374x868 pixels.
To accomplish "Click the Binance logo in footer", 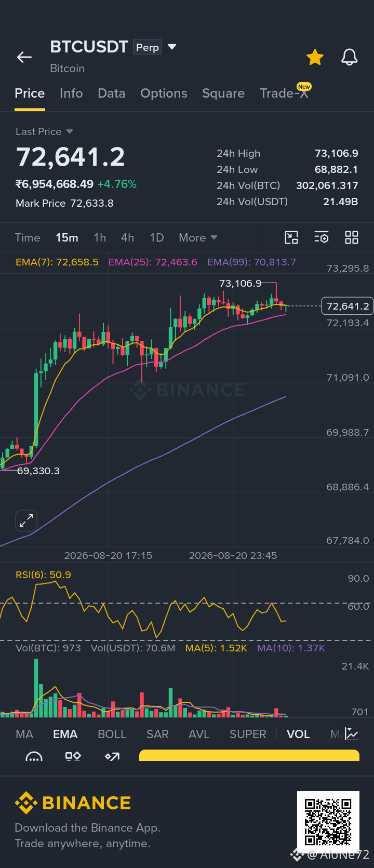I will pyautogui.click(x=73, y=803).
